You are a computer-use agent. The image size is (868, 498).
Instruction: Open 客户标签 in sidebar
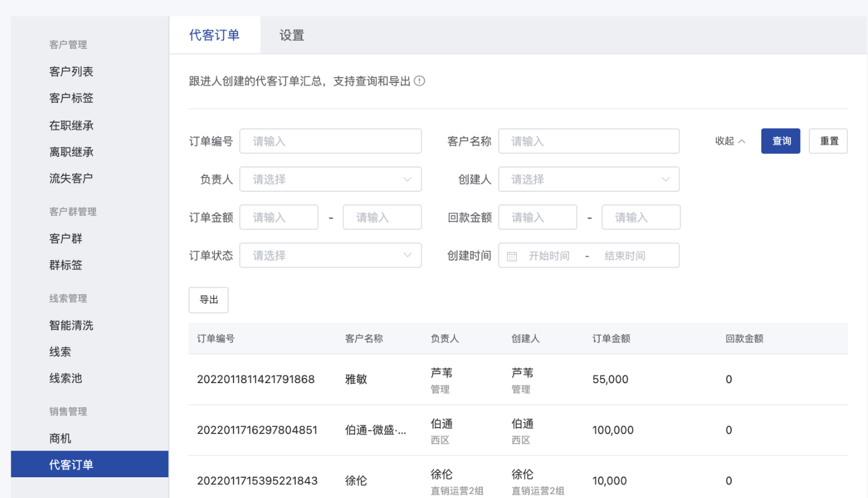(x=71, y=98)
